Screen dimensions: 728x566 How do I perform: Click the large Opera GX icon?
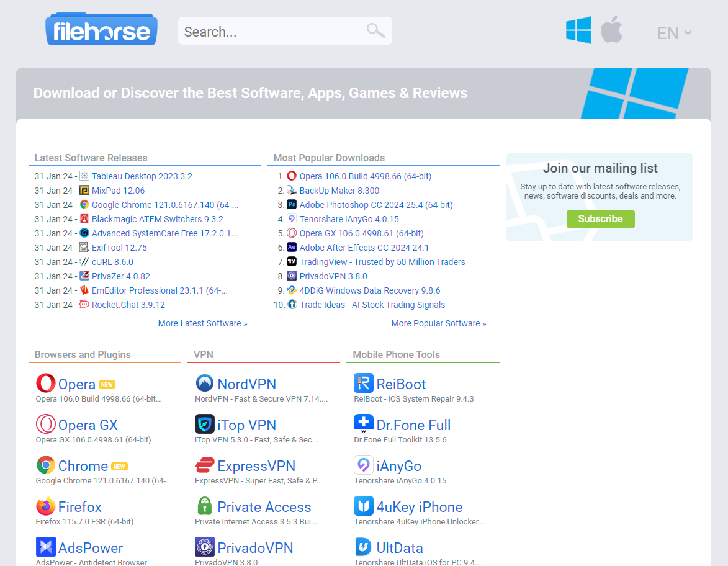pyautogui.click(x=45, y=424)
